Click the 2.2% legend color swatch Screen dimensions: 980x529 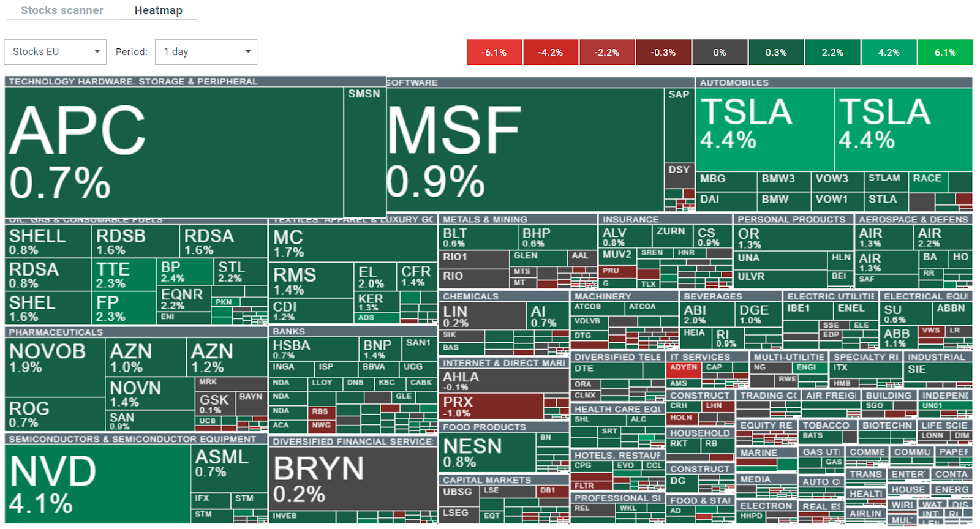(x=832, y=52)
